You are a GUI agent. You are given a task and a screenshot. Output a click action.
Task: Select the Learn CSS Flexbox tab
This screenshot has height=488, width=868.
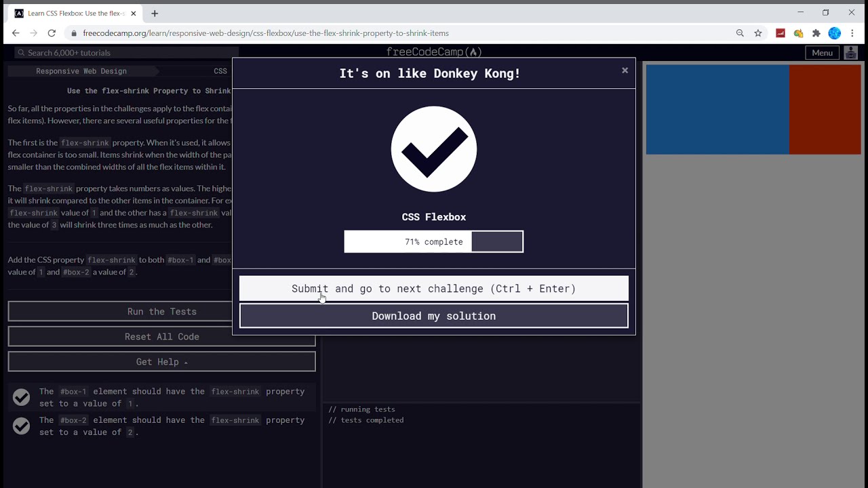[75, 14]
